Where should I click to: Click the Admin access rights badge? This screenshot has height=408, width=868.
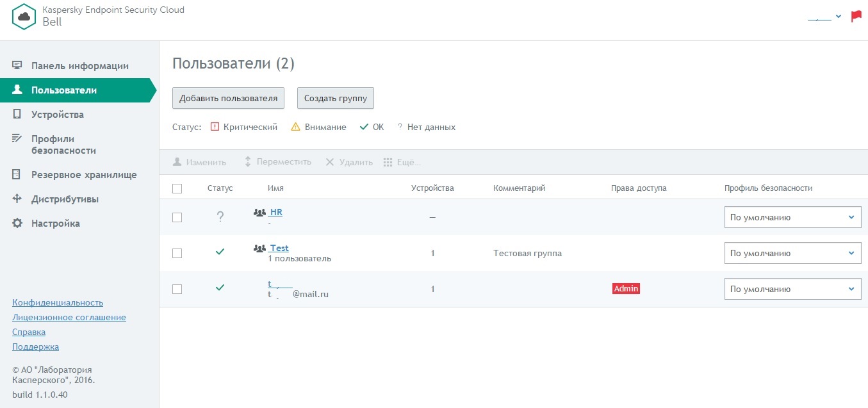click(626, 289)
